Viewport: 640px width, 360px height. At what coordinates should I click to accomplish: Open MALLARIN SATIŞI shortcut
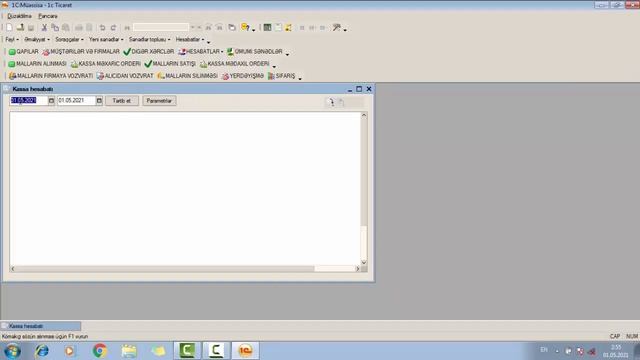click(170, 64)
